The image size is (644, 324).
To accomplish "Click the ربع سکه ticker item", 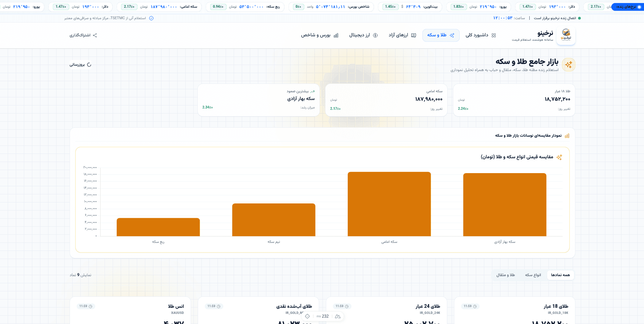I will pyautogui.click(x=245, y=7).
